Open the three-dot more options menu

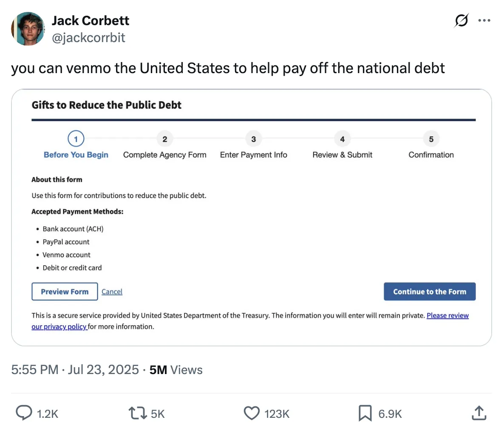click(484, 20)
